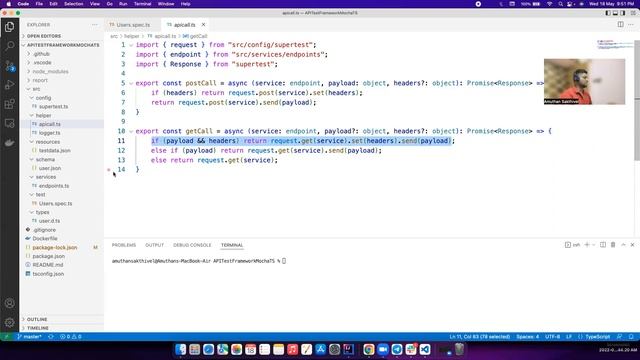640x360 pixels.
Task: Click the getCall breadcrumb item
Action: click(x=195, y=36)
